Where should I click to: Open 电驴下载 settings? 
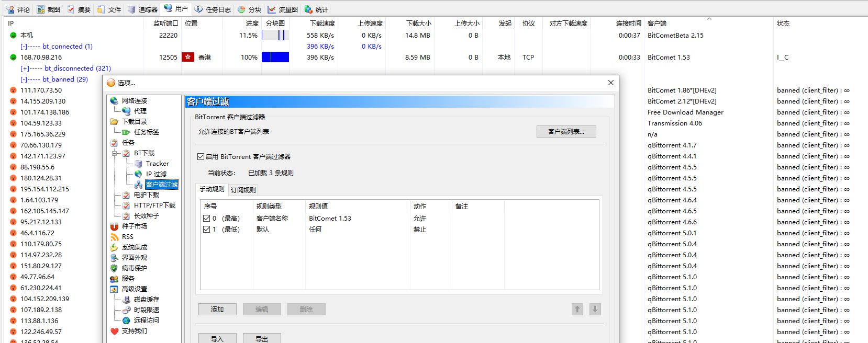pyautogui.click(x=147, y=195)
